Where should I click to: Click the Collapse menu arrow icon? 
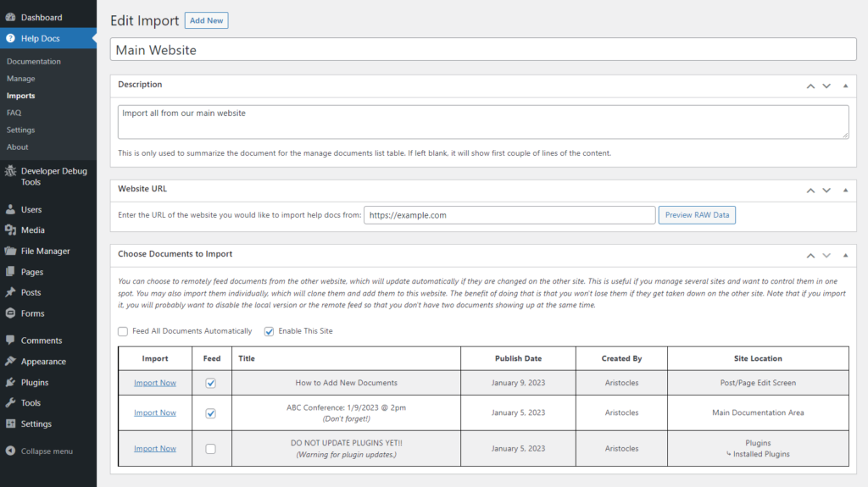tap(10, 451)
